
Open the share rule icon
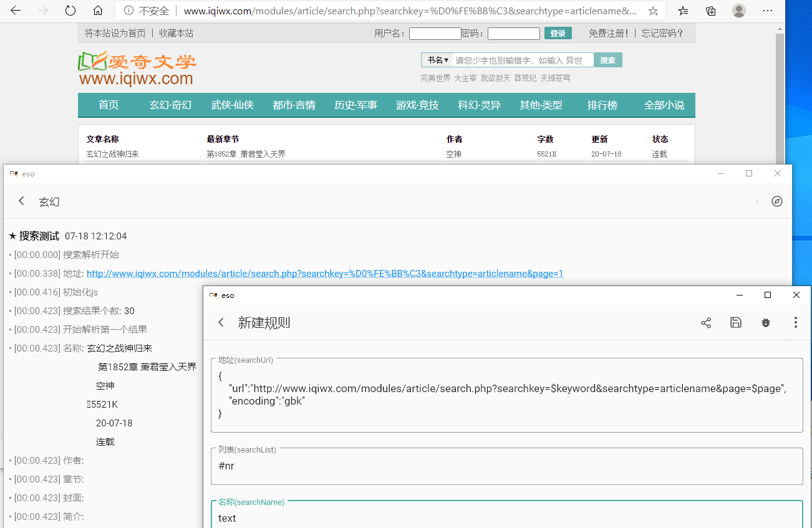point(706,323)
